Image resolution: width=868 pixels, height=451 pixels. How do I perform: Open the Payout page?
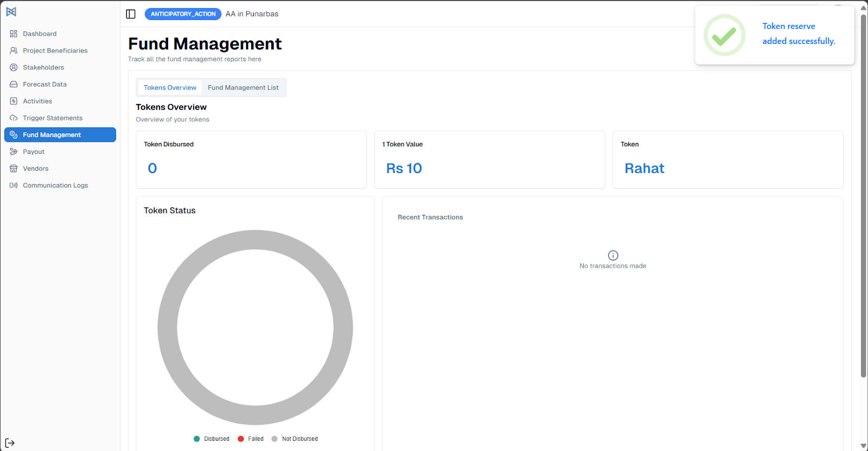click(60, 151)
